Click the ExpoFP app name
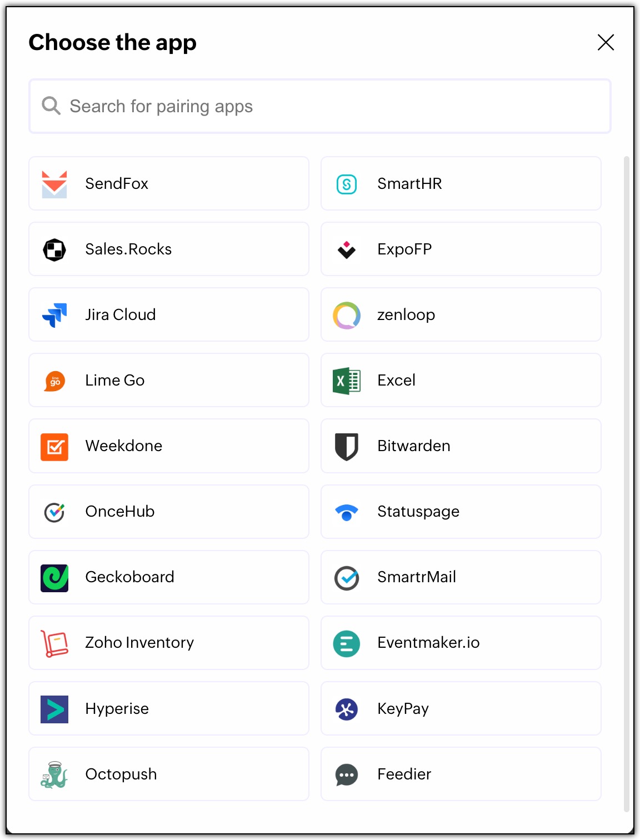The image size is (640, 840). (404, 249)
